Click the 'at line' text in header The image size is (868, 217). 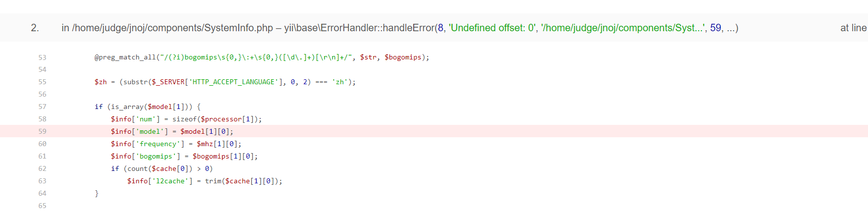click(854, 28)
